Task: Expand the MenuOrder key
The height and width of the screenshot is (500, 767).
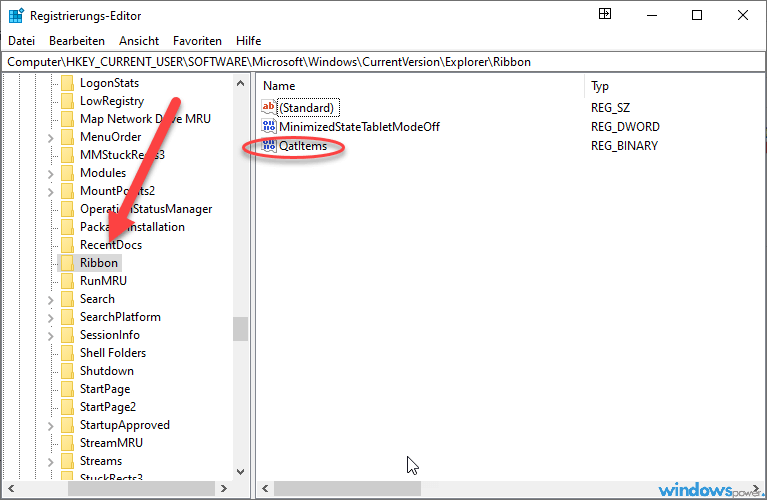Action: click(x=50, y=137)
